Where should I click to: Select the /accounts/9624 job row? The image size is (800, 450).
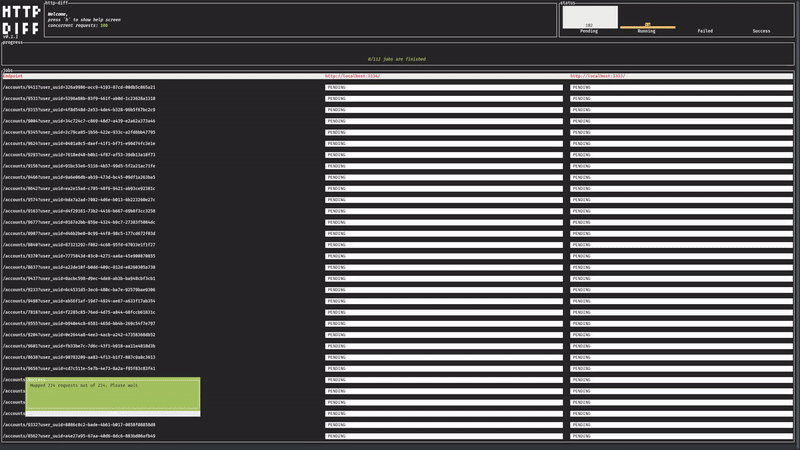click(x=397, y=143)
